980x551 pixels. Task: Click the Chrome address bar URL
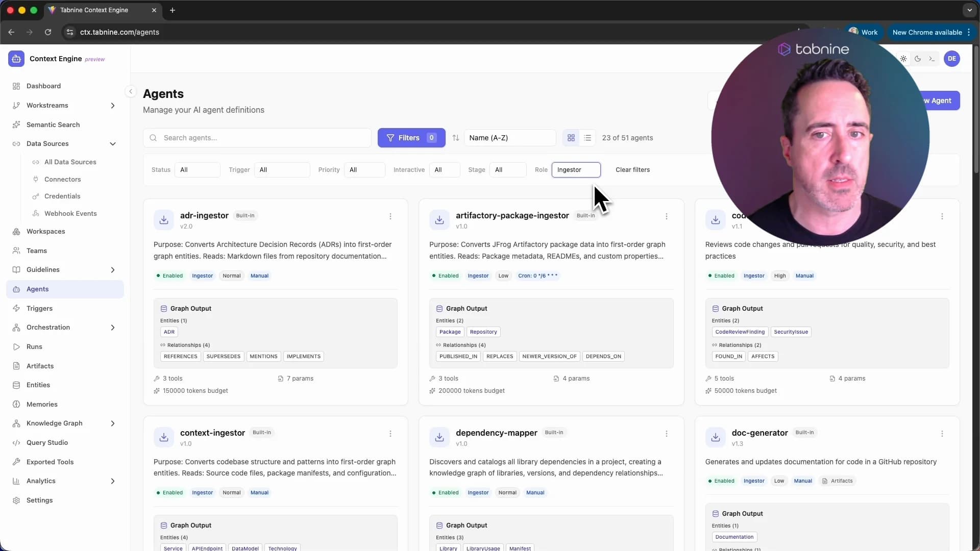pos(119,32)
